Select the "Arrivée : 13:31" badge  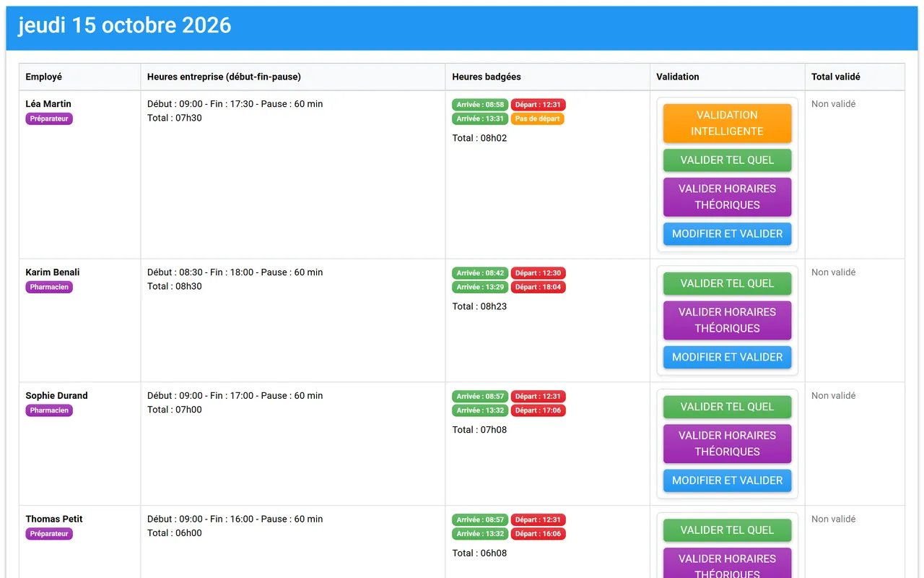(x=480, y=118)
